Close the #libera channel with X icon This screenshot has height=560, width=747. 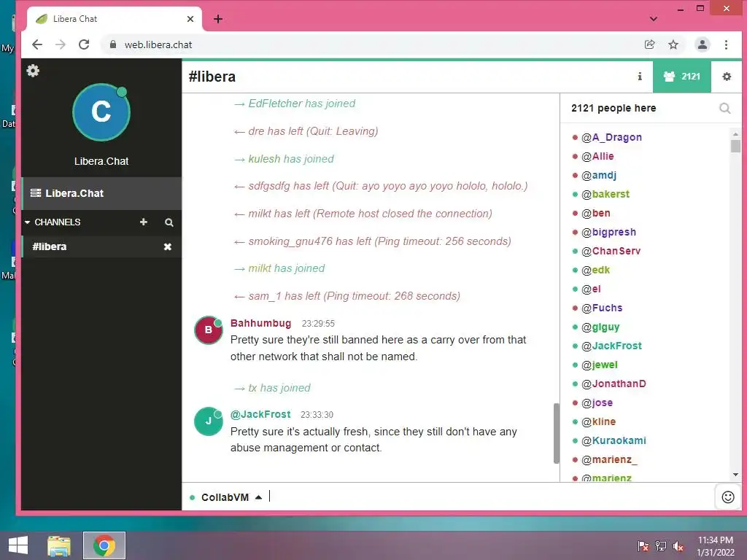pyautogui.click(x=168, y=246)
